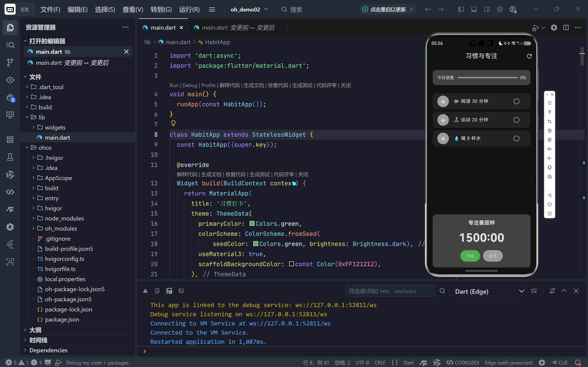This screenshot has width=588, height=367.
Task: Open the settings gear in title bar
Action: point(500,9)
